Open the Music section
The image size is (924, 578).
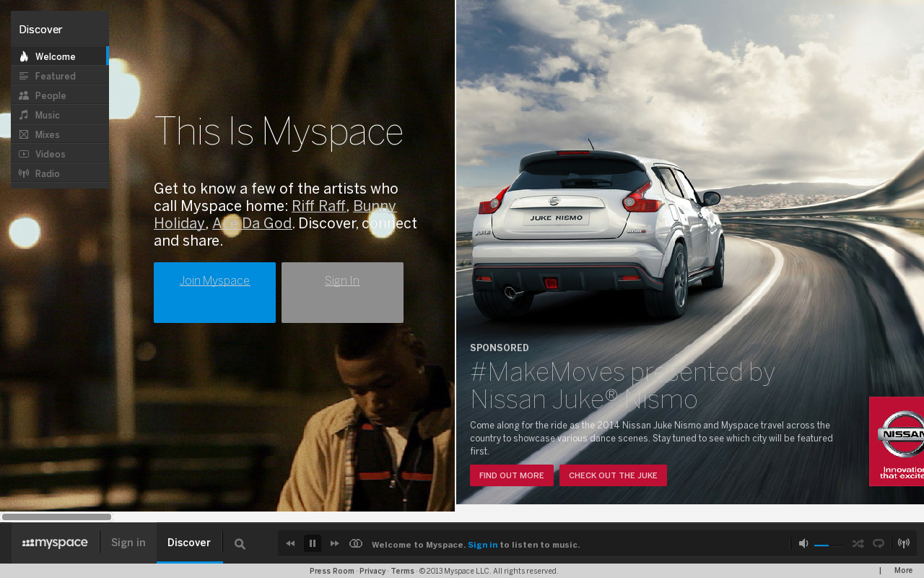click(60, 115)
